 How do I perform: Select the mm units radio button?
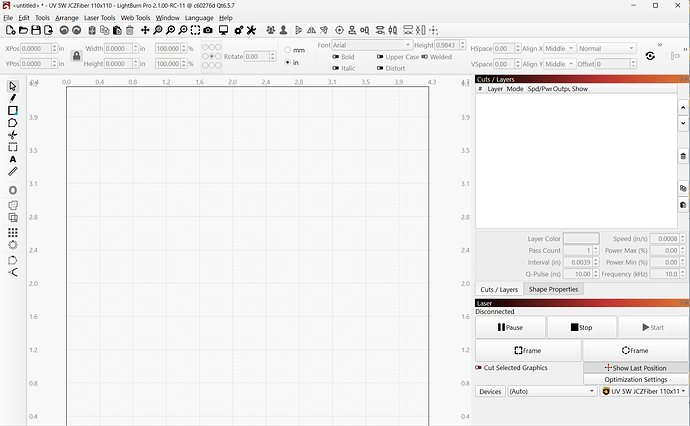pos(287,50)
